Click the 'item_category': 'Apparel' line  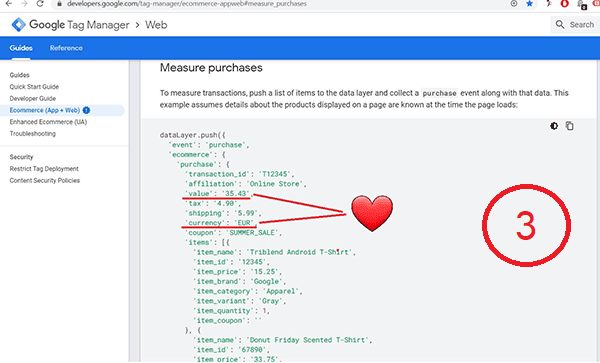pos(248,291)
